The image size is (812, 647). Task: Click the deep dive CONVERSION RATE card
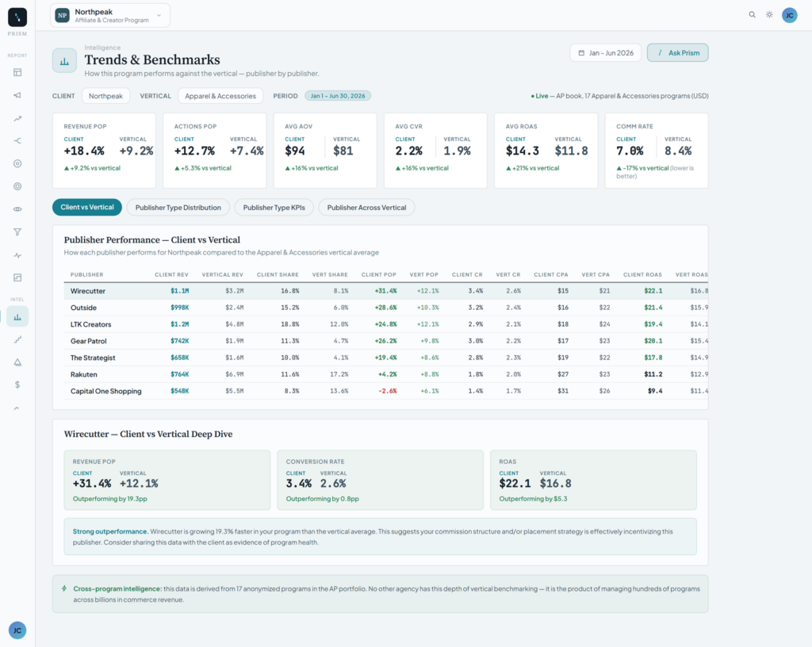click(380, 480)
